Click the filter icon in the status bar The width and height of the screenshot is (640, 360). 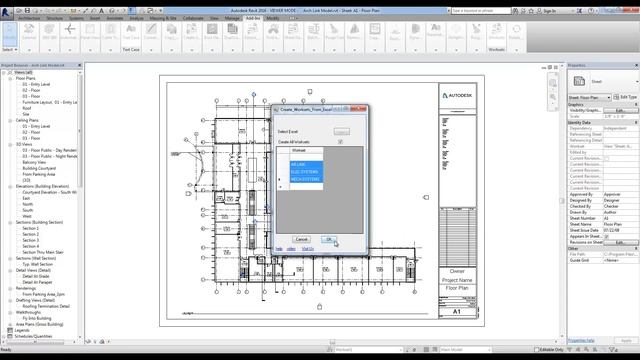pyautogui.click(x=613, y=350)
